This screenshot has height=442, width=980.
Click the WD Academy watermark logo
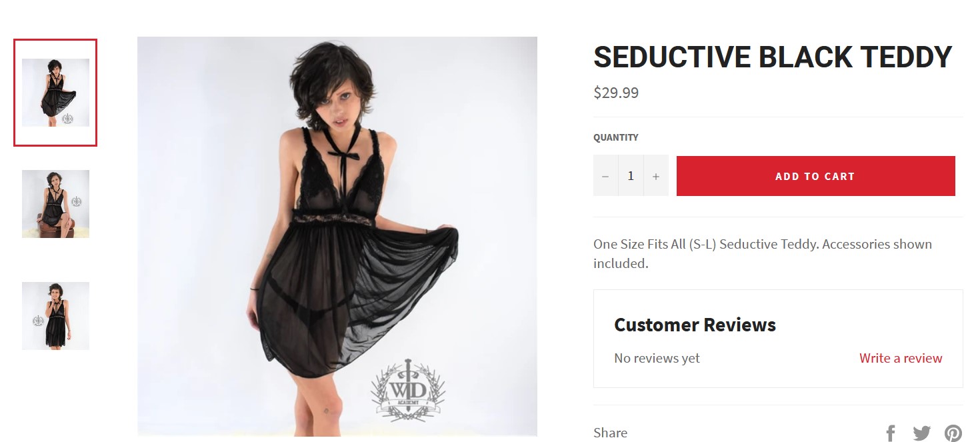pos(408,390)
